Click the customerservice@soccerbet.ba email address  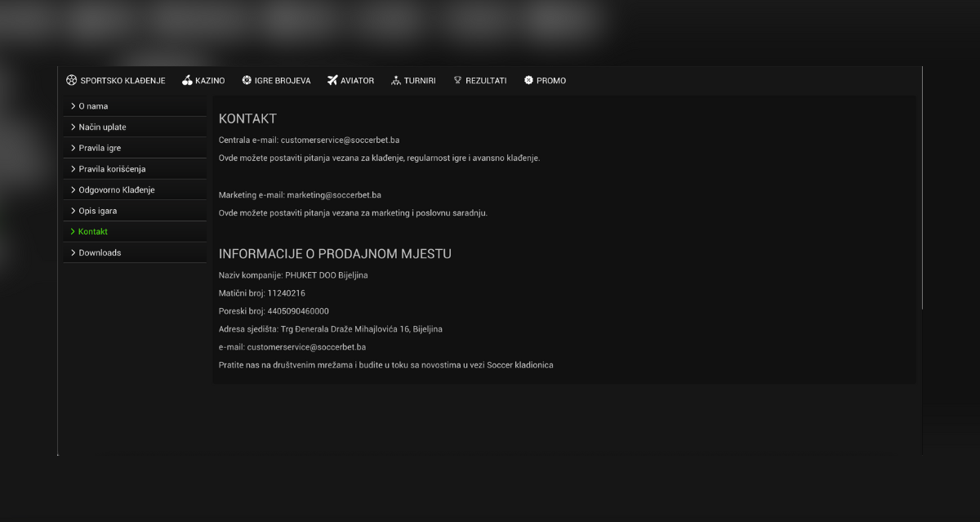(340, 139)
